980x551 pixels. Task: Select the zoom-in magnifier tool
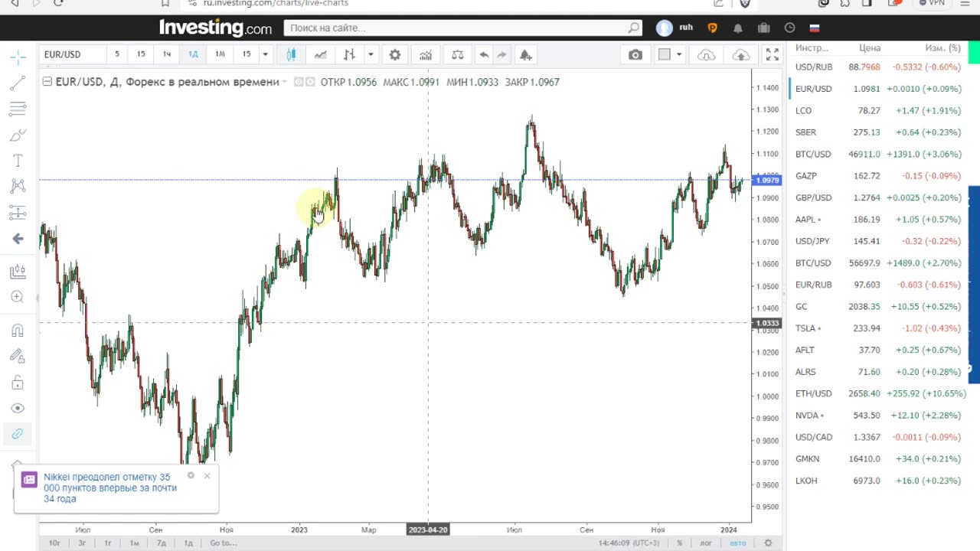(x=18, y=297)
